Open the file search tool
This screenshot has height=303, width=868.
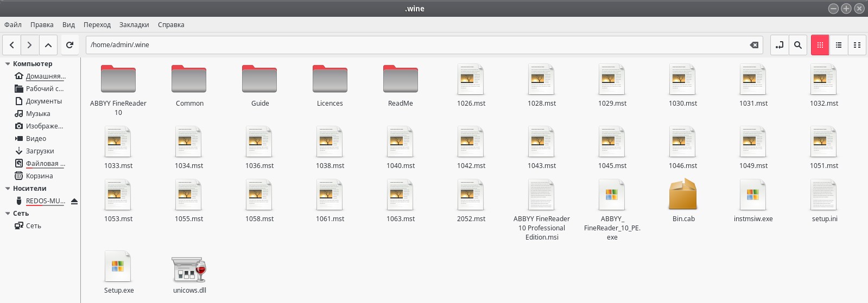pos(797,45)
